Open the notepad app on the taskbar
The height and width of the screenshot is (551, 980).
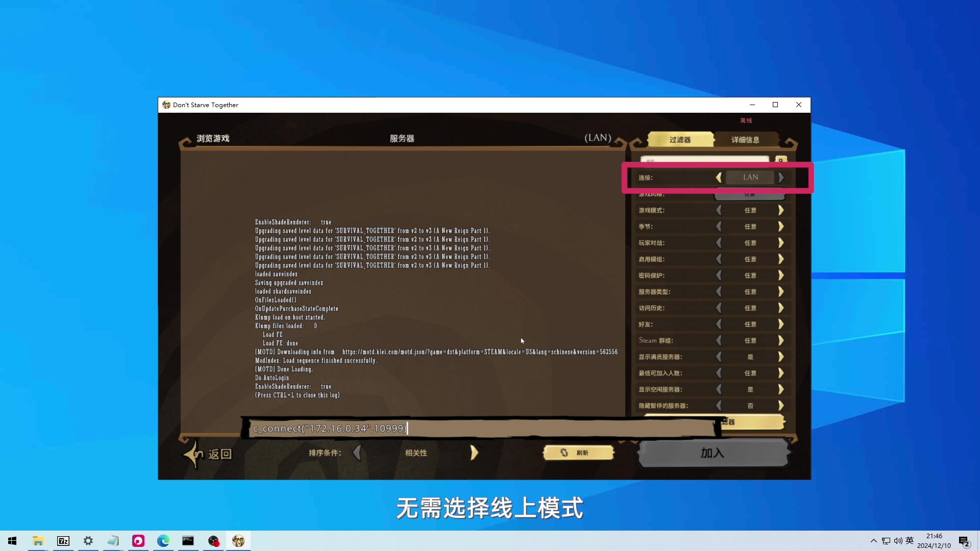click(113, 541)
